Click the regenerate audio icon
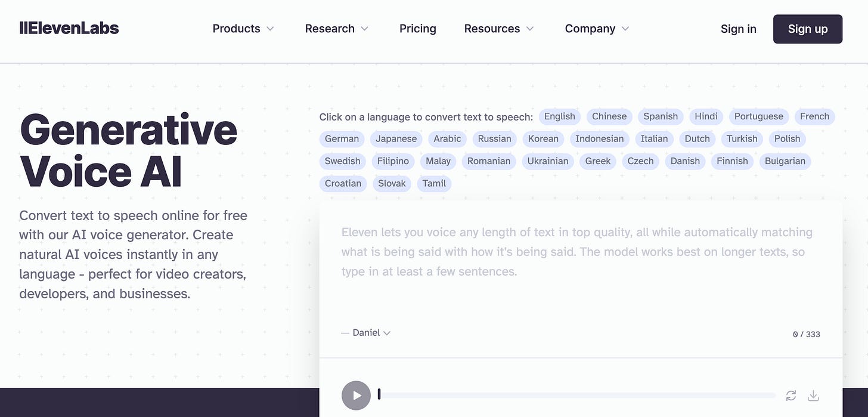The height and width of the screenshot is (417, 868). tap(791, 396)
